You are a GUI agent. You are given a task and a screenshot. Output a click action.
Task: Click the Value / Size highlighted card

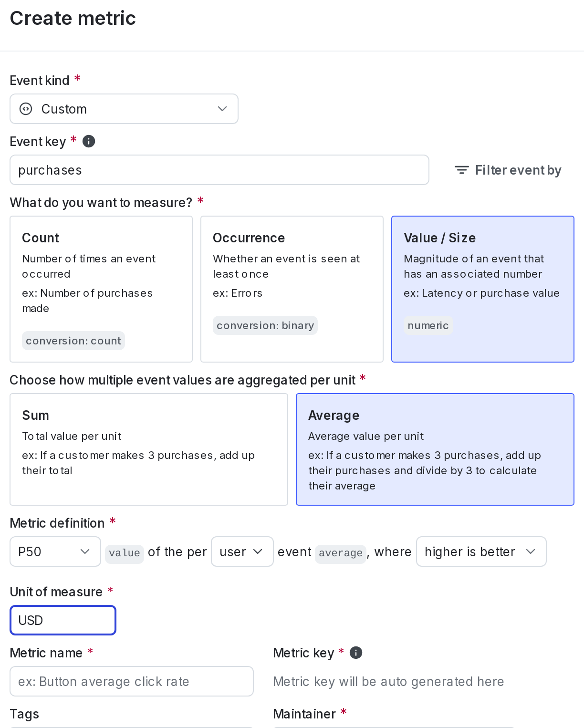click(482, 289)
